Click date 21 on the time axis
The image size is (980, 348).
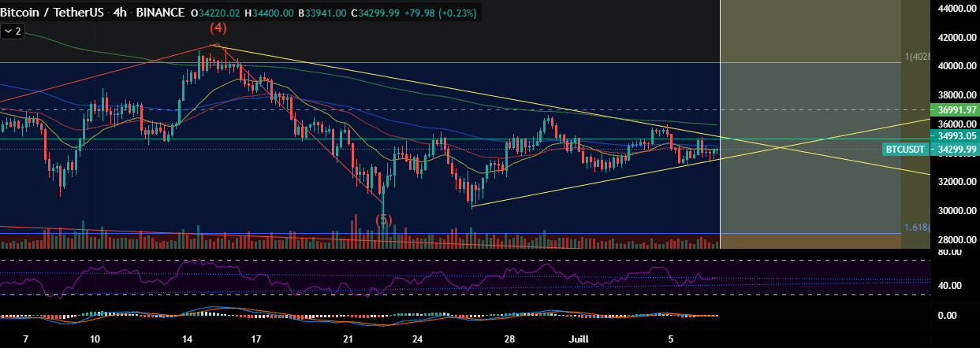349,339
